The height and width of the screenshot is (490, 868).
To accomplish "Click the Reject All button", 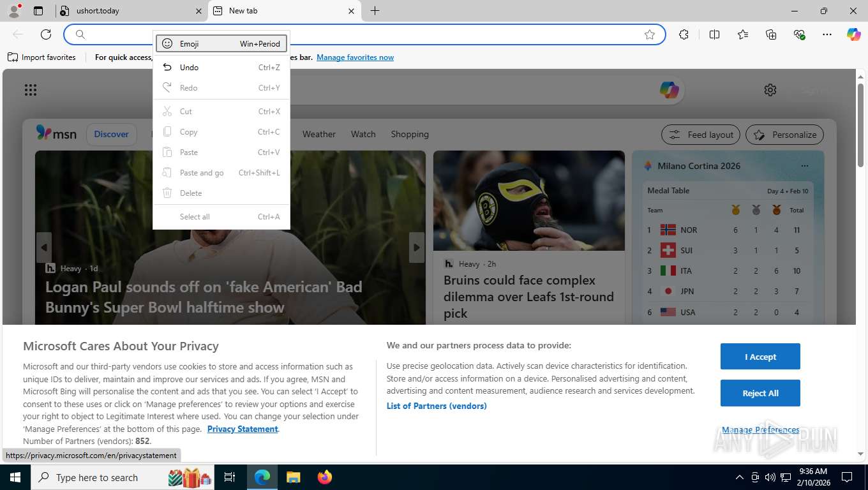I will click(760, 393).
